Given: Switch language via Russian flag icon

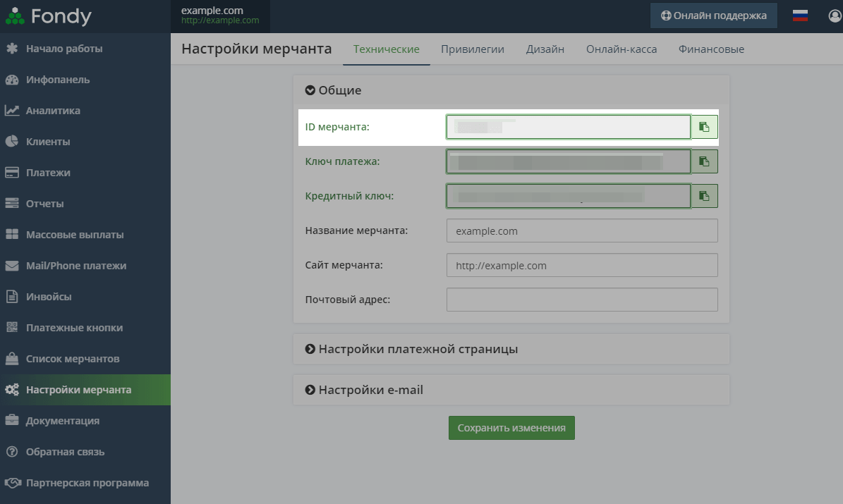Looking at the screenshot, I should (x=800, y=16).
